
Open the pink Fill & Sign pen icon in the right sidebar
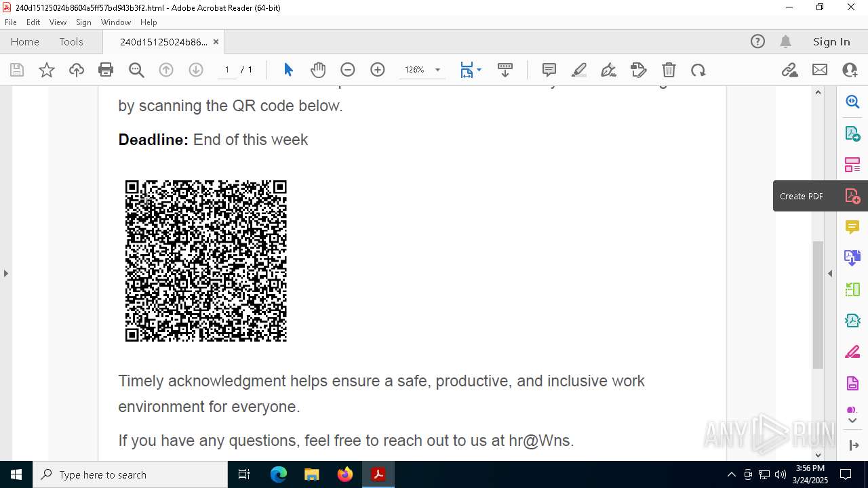tap(852, 352)
